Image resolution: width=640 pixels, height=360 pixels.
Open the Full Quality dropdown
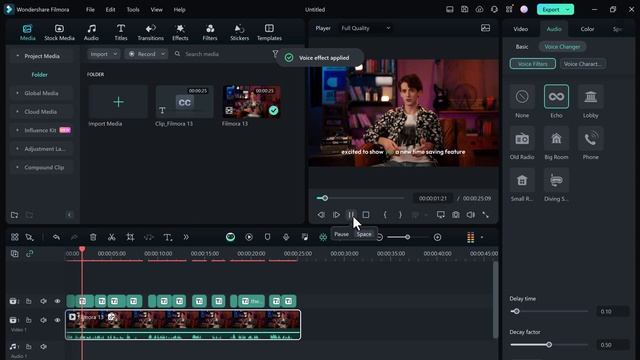(x=366, y=28)
